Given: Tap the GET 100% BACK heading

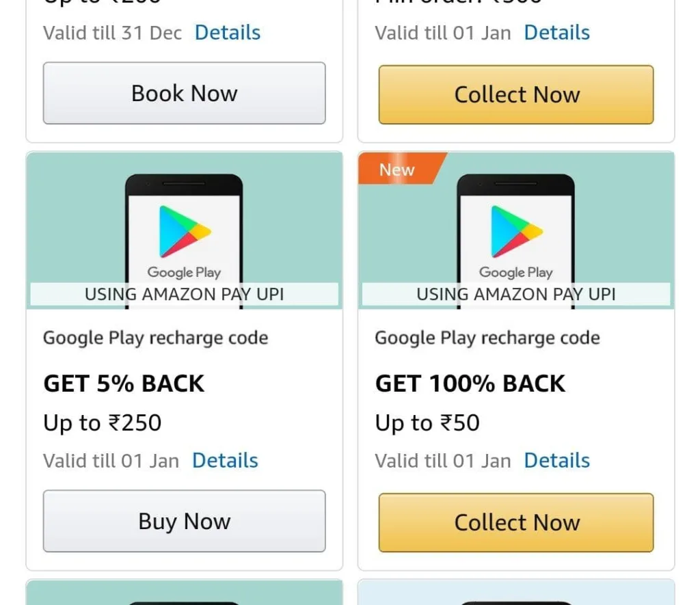Looking at the screenshot, I should coord(470,384).
